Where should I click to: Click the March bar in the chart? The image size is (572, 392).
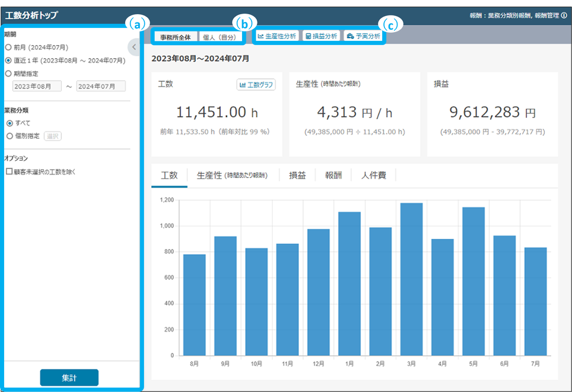[x=411, y=279]
